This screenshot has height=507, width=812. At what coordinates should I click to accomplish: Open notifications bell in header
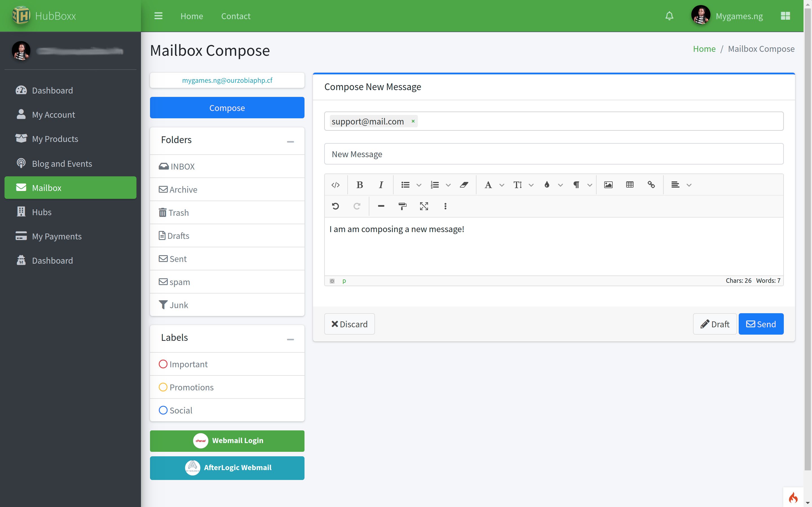669,16
